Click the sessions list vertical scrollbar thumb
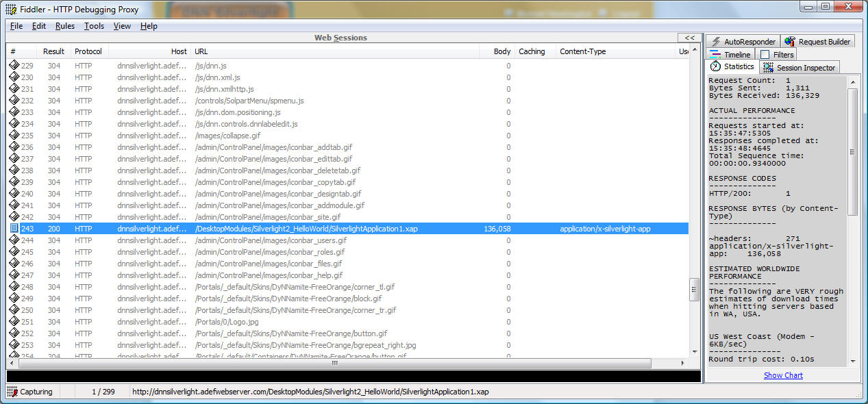 pos(694,289)
